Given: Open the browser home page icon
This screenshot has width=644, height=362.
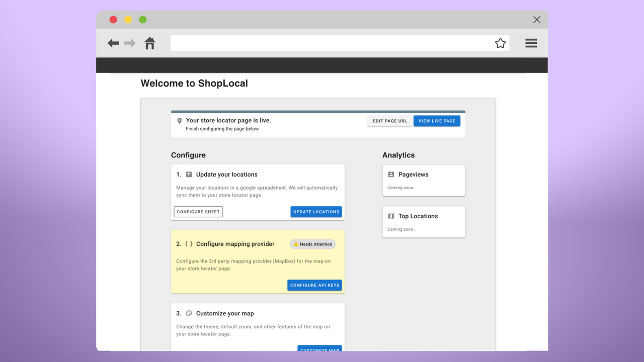Looking at the screenshot, I should pyautogui.click(x=149, y=43).
